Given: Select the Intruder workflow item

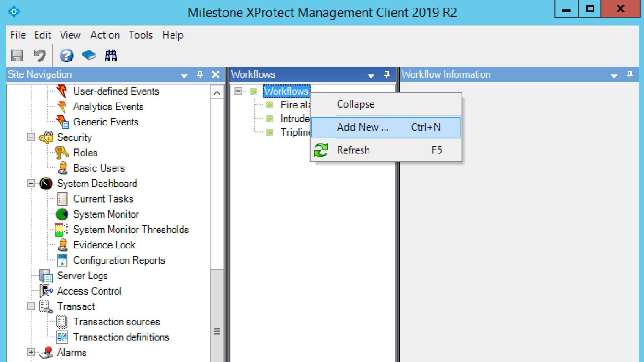Looking at the screenshot, I should pyautogui.click(x=295, y=119).
